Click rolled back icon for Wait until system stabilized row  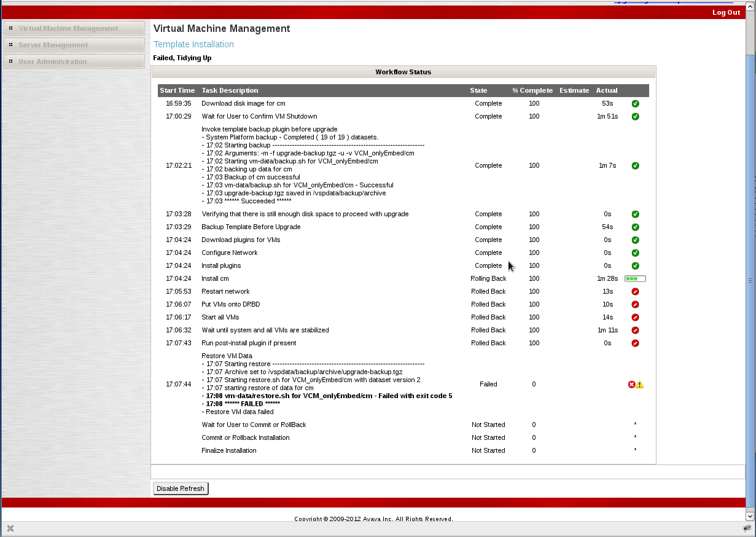(635, 331)
